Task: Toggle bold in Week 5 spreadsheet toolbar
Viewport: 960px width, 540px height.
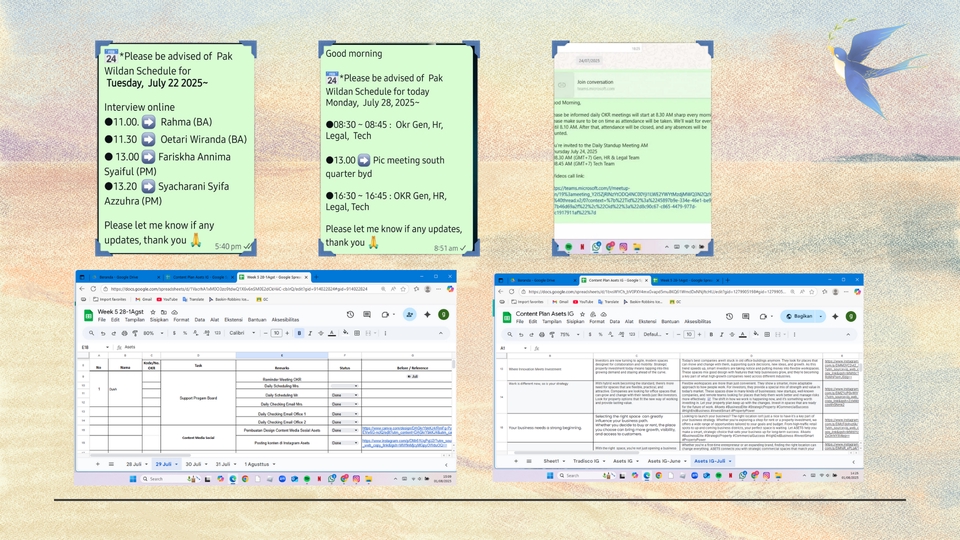Action: 300,333
